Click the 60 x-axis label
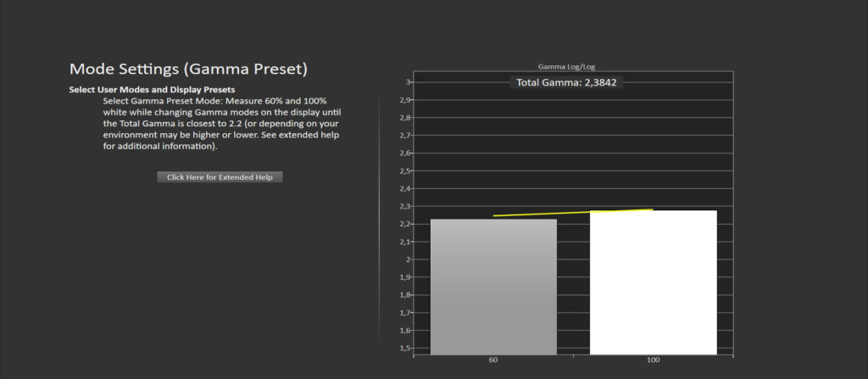The width and height of the screenshot is (868, 379). click(493, 360)
